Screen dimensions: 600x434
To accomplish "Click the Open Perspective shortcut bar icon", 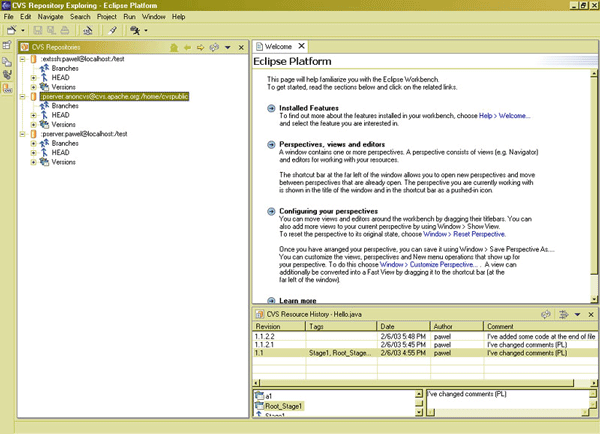I will click(x=7, y=46).
